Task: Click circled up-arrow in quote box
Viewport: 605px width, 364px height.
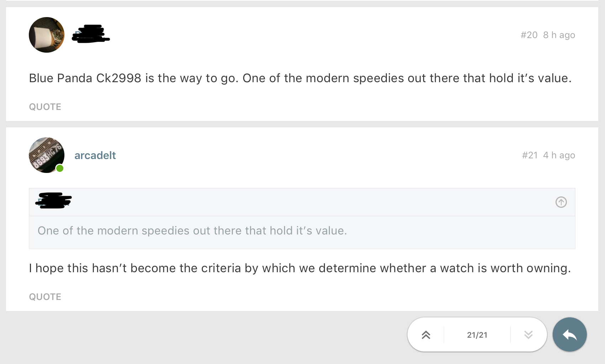Action: pos(561,202)
